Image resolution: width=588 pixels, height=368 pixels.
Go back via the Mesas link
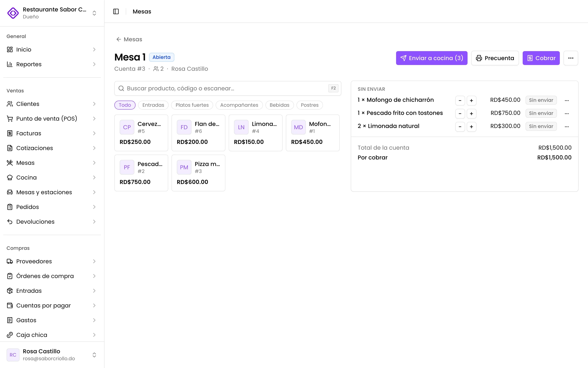pos(129,39)
